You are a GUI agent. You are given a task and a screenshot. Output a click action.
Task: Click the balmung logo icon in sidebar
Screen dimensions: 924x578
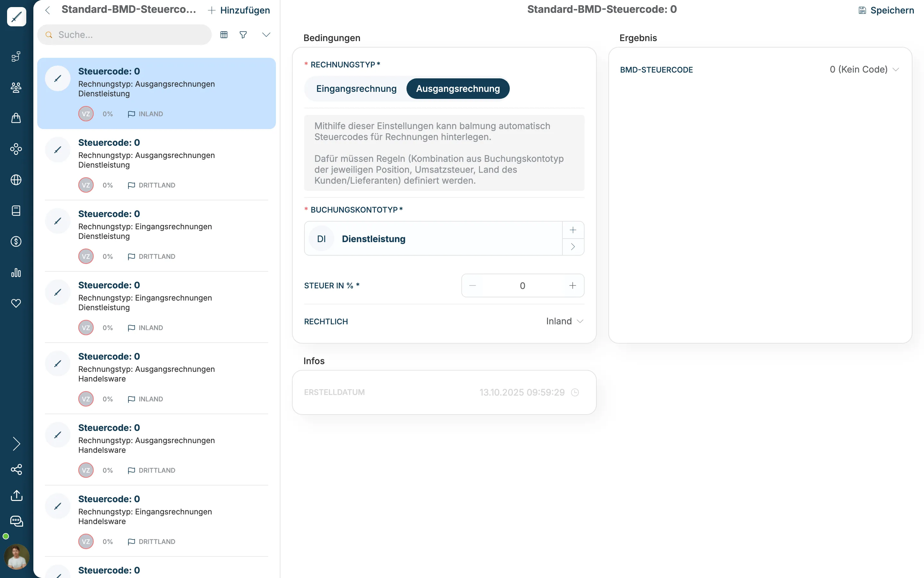tap(16, 17)
